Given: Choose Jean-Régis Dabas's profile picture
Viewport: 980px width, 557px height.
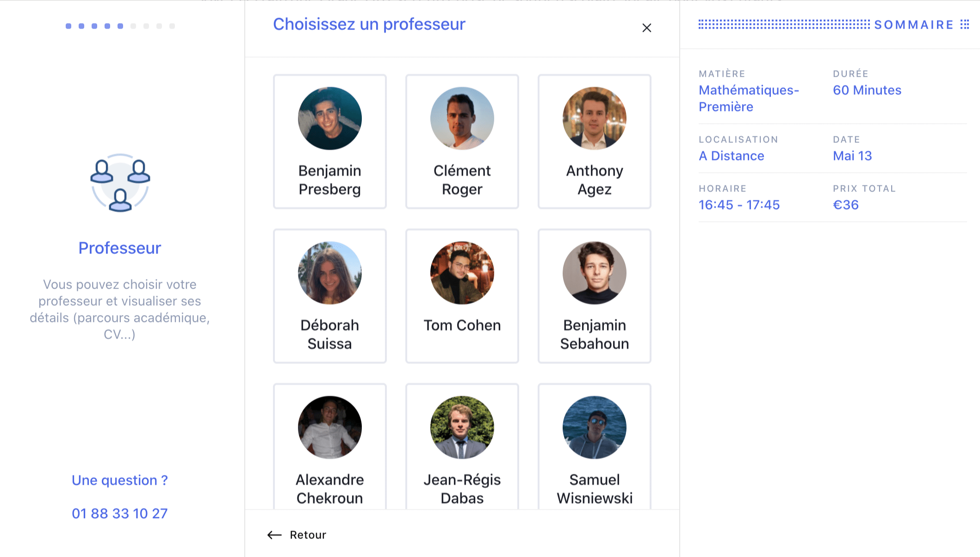Looking at the screenshot, I should (462, 427).
